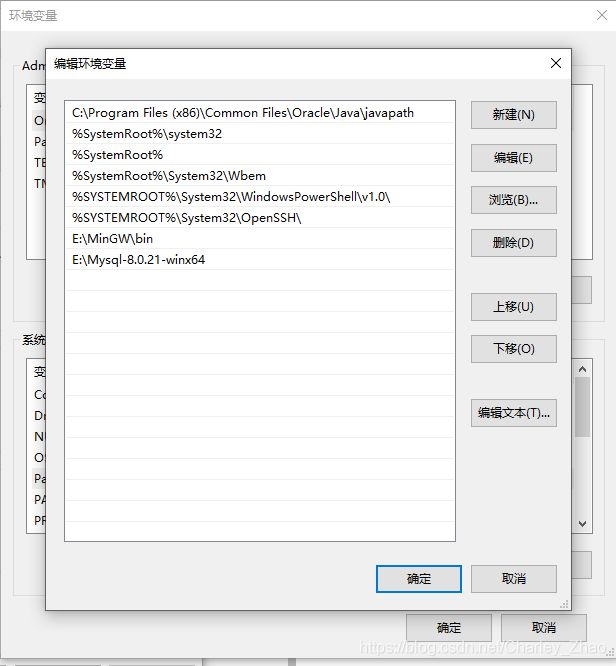This screenshot has height=666, width=616.
Task: Select the System32\OpenSSH path entry
Action: (x=260, y=217)
